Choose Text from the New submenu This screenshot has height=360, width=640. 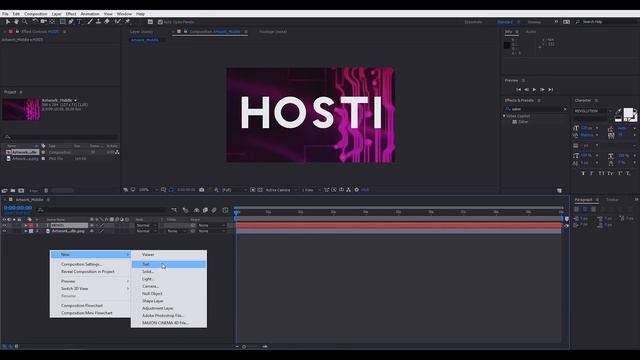click(169, 264)
